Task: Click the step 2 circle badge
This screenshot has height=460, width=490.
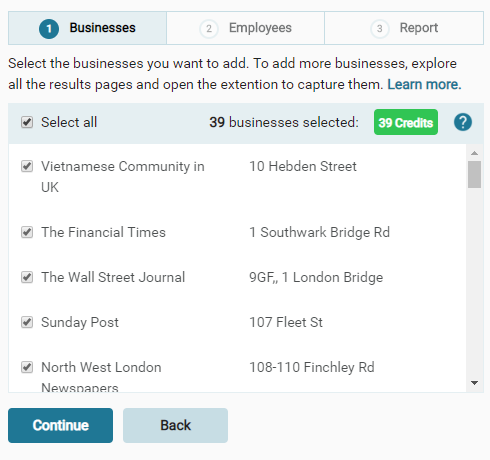Action: click(209, 29)
